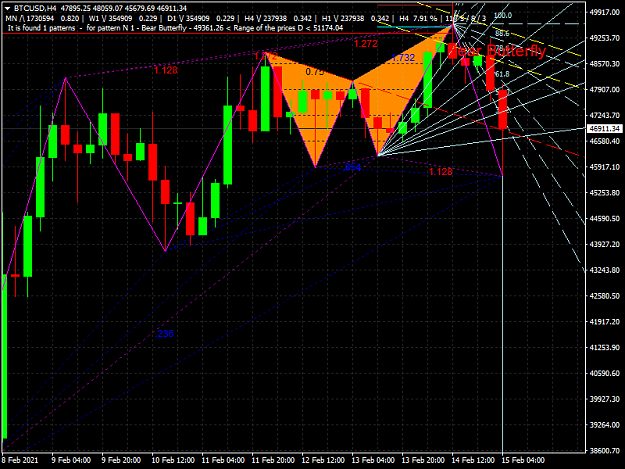Click the 45917.10 price axis label
The height and width of the screenshot is (469, 625).
pos(605,167)
